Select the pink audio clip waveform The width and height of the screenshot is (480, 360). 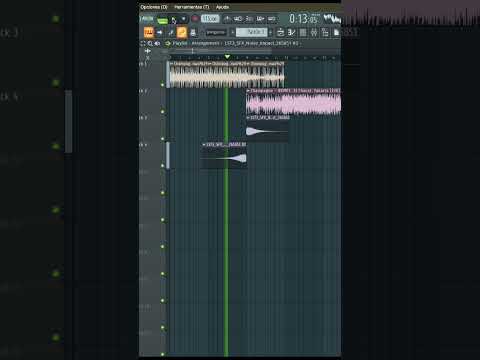[x=293, y=104]
